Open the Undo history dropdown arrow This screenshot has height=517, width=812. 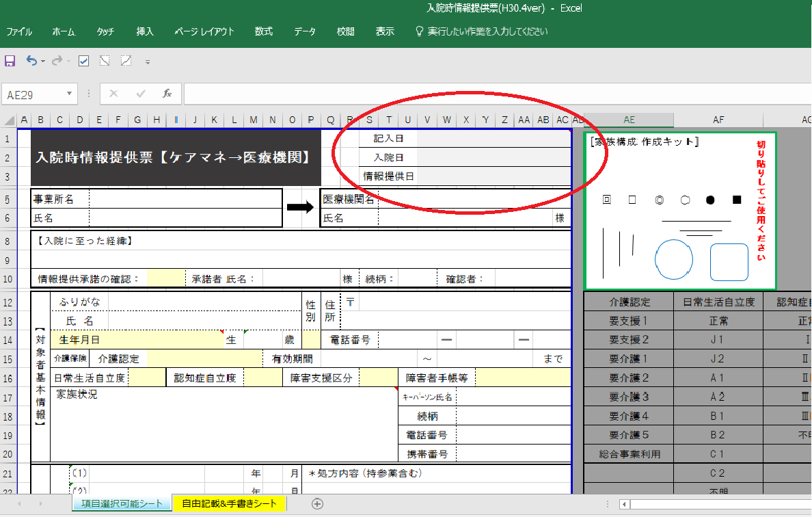43,62
